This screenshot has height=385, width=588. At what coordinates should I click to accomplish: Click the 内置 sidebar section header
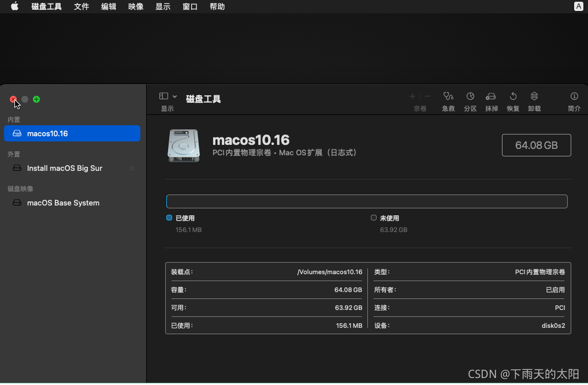[x=14, y=119]
